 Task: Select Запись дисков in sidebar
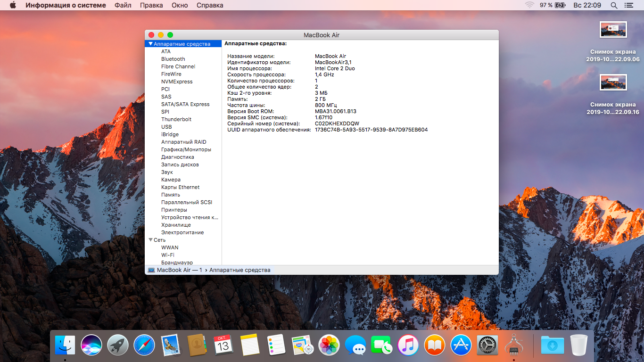[x=180, y=165]
